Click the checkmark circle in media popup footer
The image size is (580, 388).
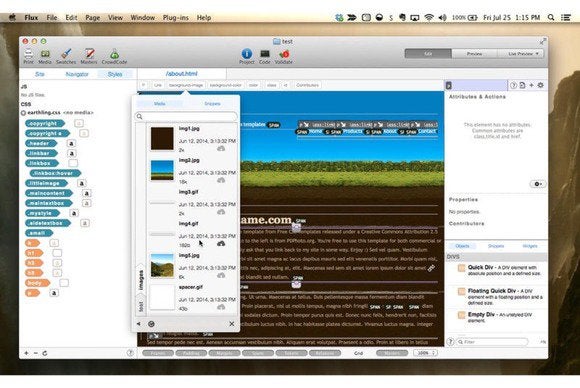[x=151, y=324]
